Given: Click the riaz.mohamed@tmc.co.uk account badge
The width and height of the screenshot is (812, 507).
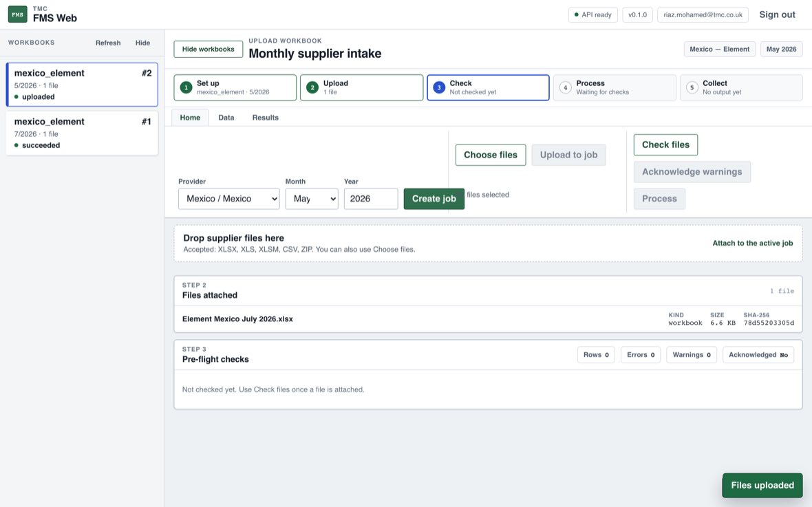Looking at the screenshot, I should coord(703,14).
